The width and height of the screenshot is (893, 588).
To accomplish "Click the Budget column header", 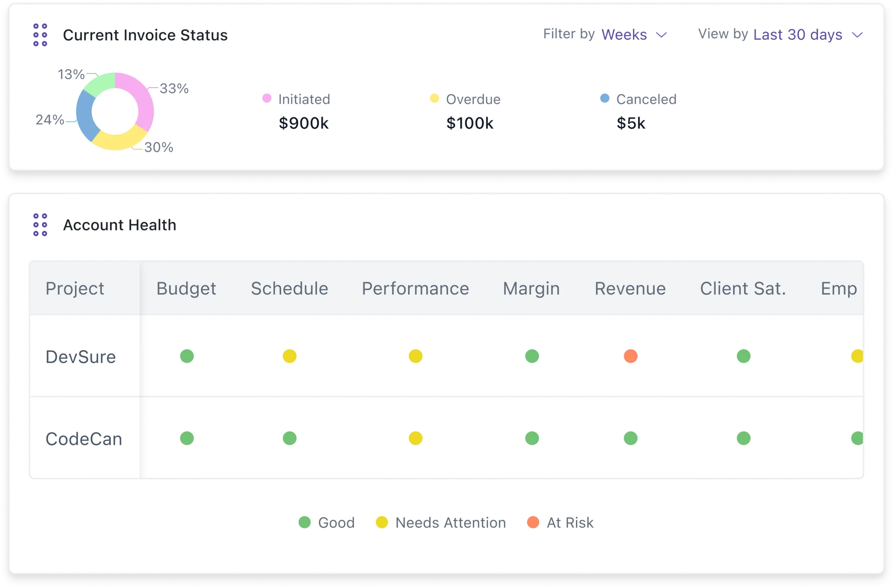I will click(x=186, y=288).
